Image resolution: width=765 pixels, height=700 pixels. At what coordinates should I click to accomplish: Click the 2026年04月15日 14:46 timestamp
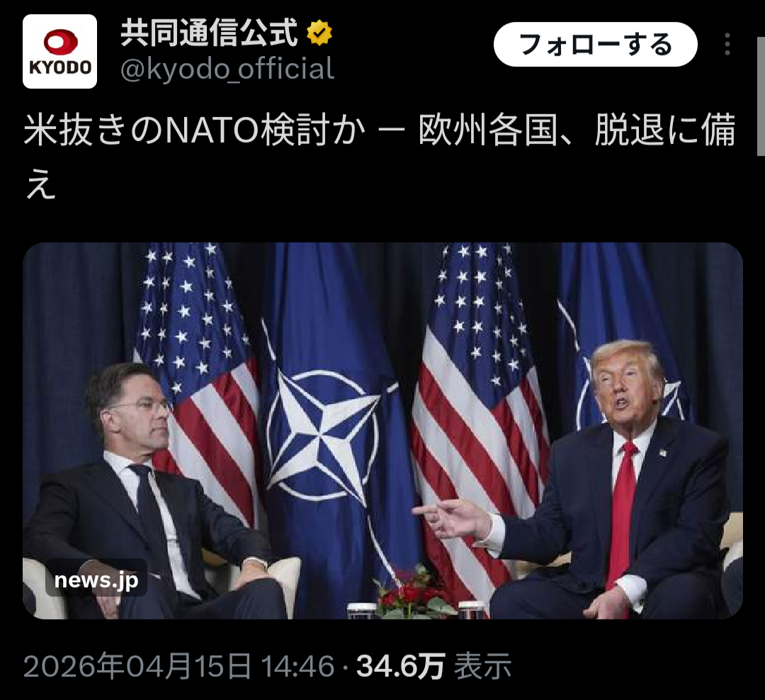point(179,666)
